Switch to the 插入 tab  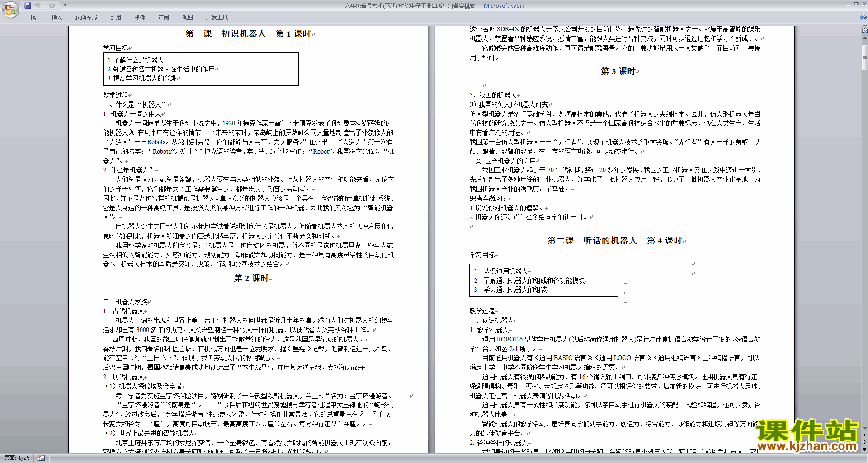[57, 17]
